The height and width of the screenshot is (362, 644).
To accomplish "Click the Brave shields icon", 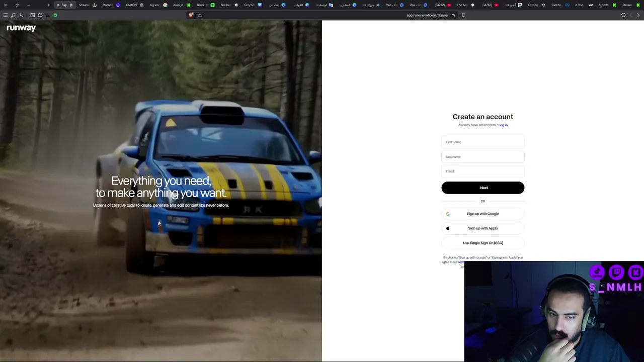I will pos(191,15).
